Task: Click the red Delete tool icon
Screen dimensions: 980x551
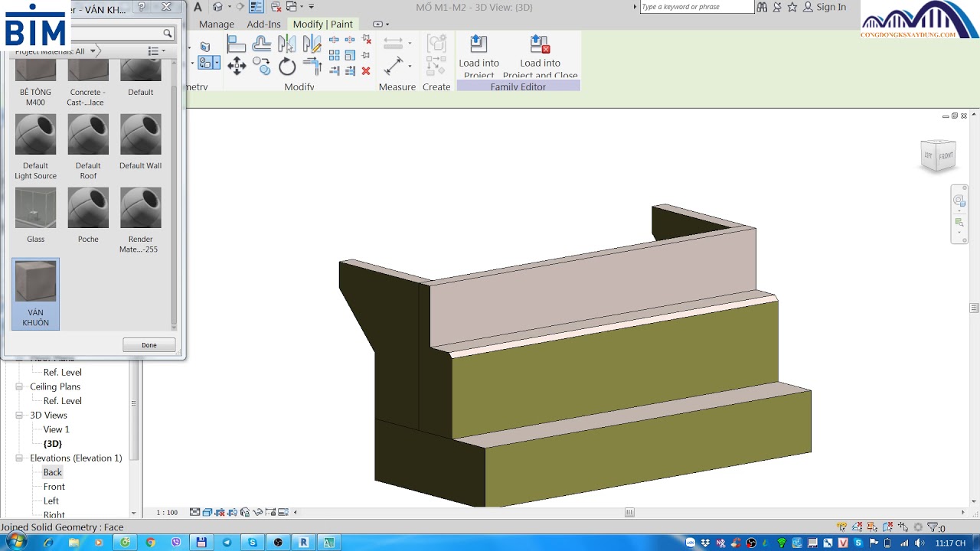Action: point(366,70)
